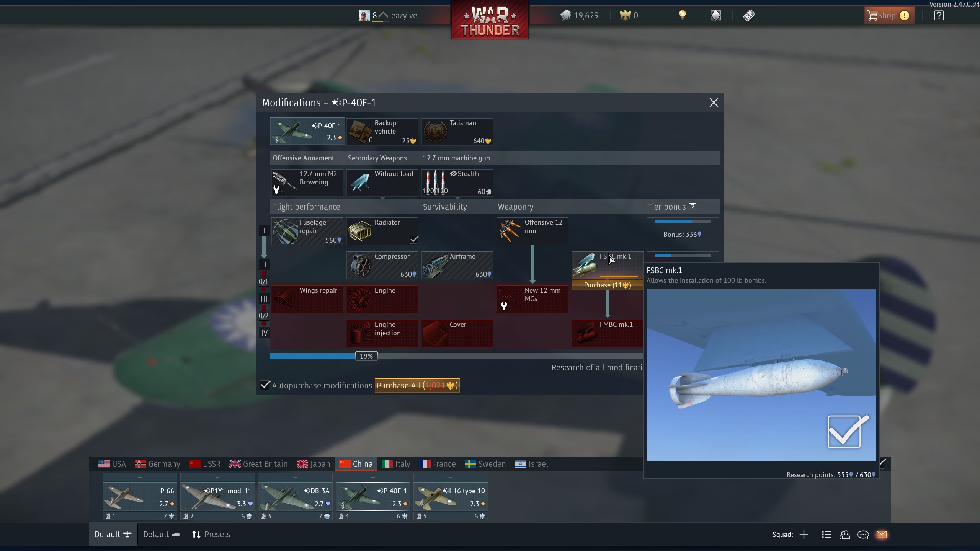
Task: Open the eazyive player profile
Action: 388,15
